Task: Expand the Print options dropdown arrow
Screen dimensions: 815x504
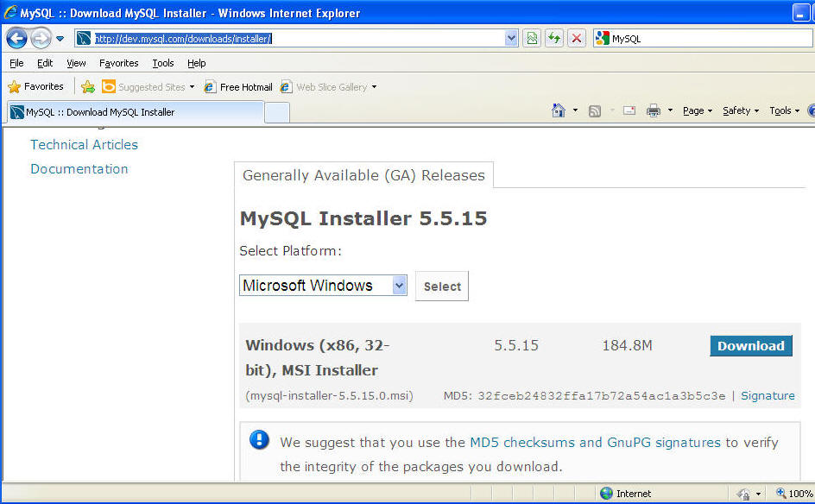Action: pyautogui.click(x=670, y=110)
